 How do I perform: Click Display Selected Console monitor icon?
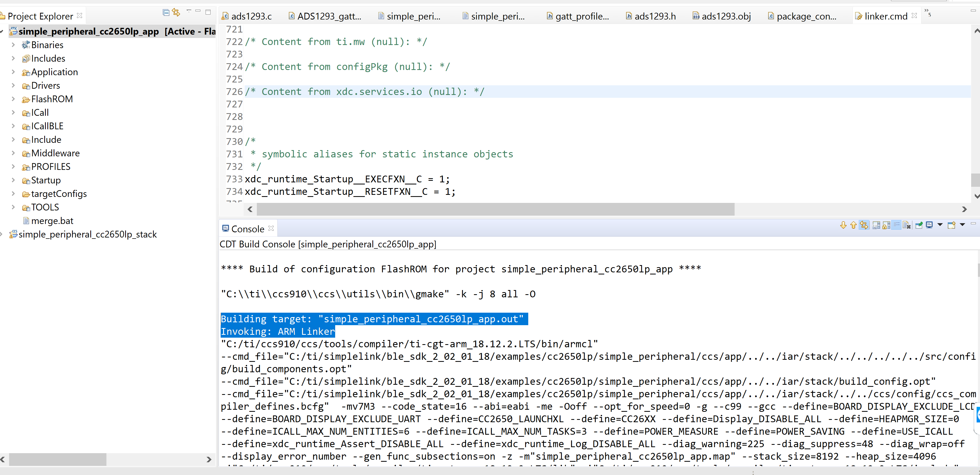[x=930, y=225]
